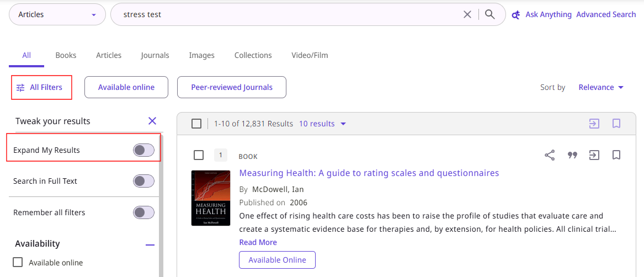Turn on Remember all filters switch
The height and width of the screenshot is (277, 644).
[x=143, y=212]
